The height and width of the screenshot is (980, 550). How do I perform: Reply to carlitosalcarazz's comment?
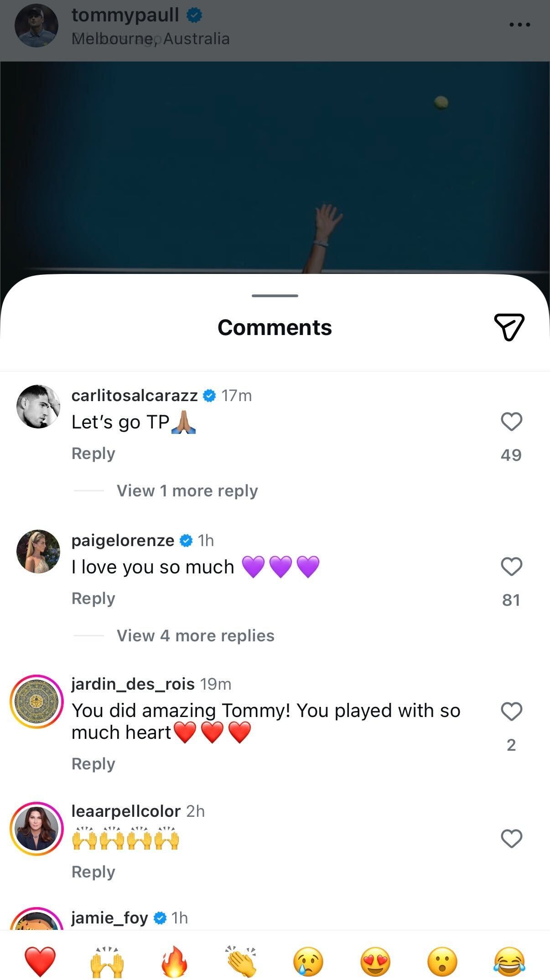pos(93,454)
